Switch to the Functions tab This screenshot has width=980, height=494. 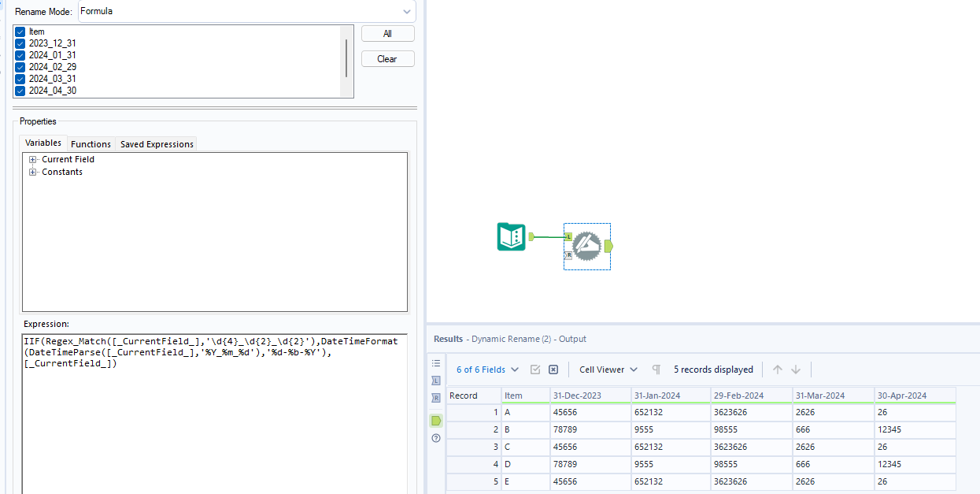coord(91,144)
